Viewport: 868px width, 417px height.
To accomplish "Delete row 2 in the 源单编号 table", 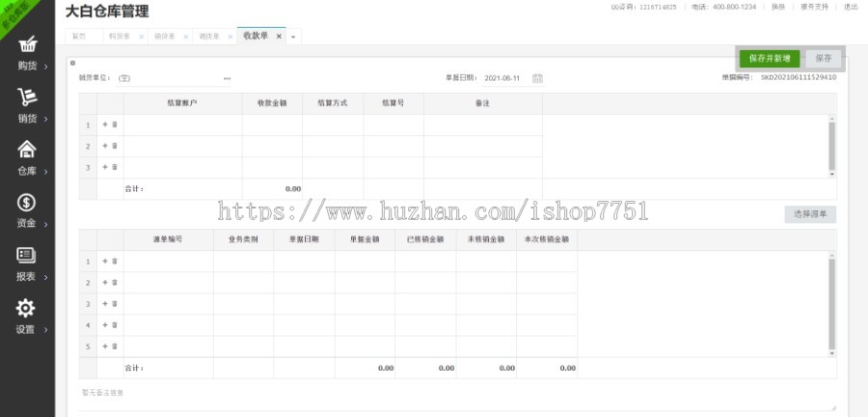I will [x=115, y=283].
